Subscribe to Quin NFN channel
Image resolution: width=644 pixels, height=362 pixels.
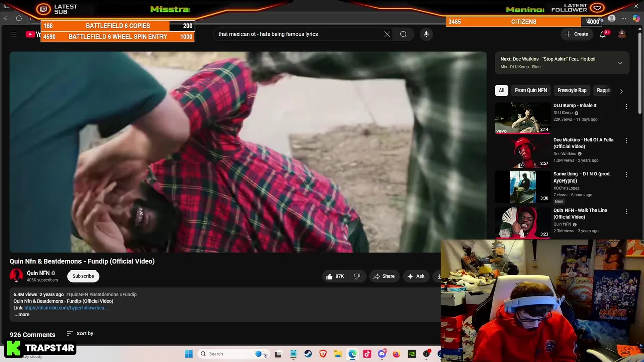tap(83, 276)
